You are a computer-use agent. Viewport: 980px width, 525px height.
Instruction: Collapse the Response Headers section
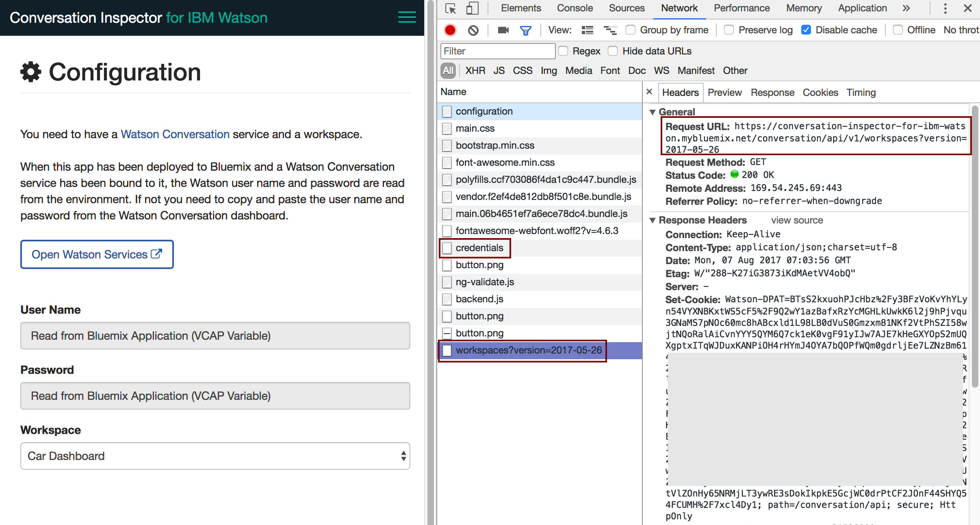point(653,220)
